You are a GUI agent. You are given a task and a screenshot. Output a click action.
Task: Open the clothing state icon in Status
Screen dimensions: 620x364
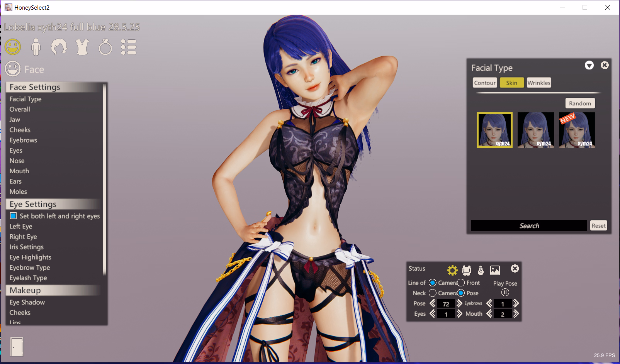tap(467, 270)
